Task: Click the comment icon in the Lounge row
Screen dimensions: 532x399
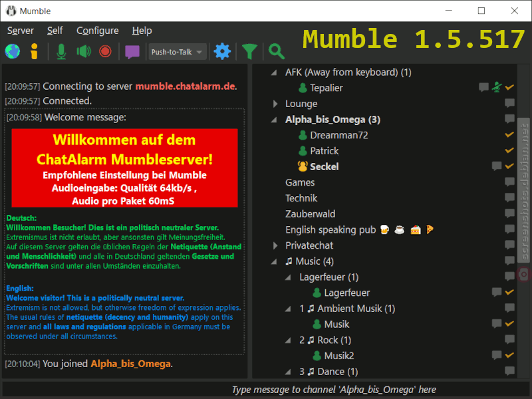Action: coord(509,103)
